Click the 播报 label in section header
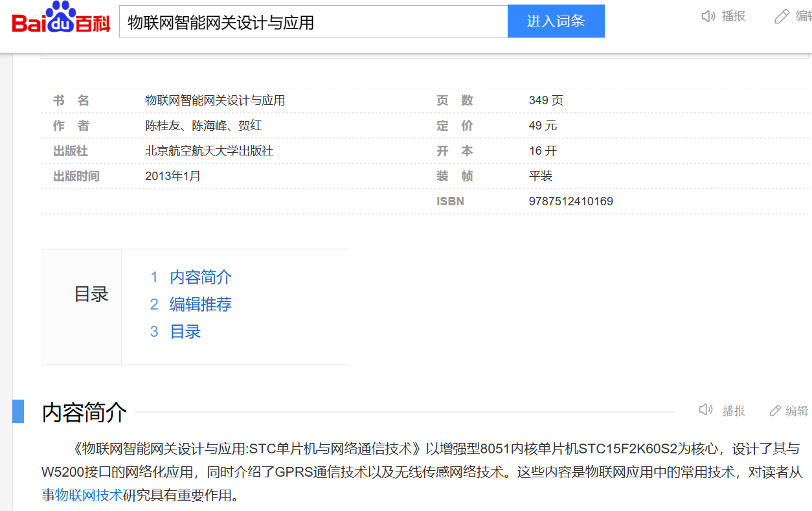This screenshot has height=511, width=812. tap(734, 411)
